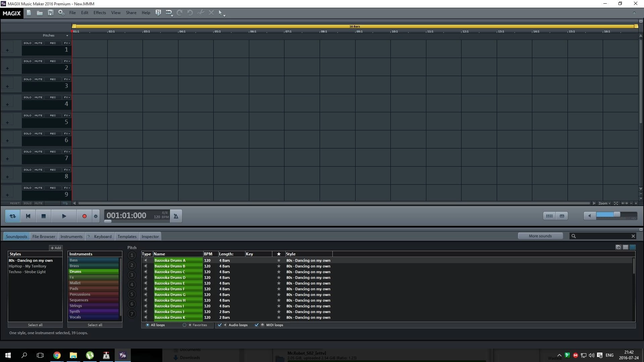Toggle the metronome icon
The height and width of the screenshot is (362, 644).
pyautogui.click(x=176, y=216)
